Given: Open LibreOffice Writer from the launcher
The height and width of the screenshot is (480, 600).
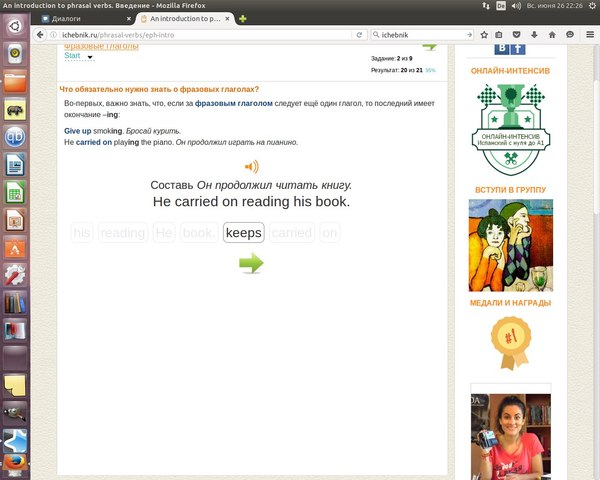Looking at the screenshot, I should pos(15,164).
